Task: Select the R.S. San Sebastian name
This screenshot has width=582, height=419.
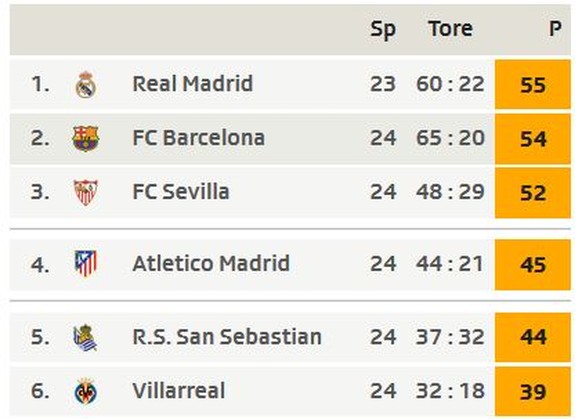Action: click(x=227, y=337)
